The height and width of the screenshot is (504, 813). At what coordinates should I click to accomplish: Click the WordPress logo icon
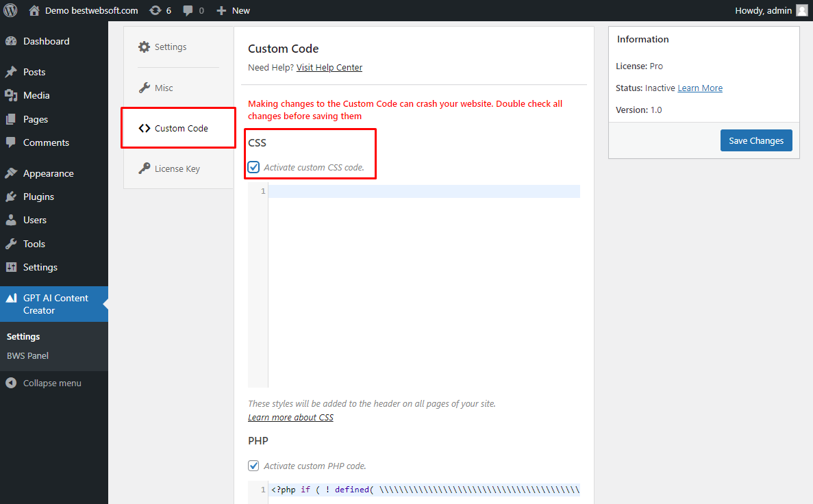click(x=10, y=10)
